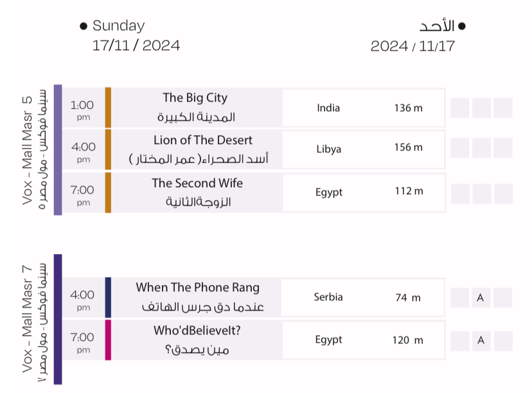532x393 pixels.
Task: Click the Sunday 17/11/2024 date heading
Action: (x=135, y=35)
